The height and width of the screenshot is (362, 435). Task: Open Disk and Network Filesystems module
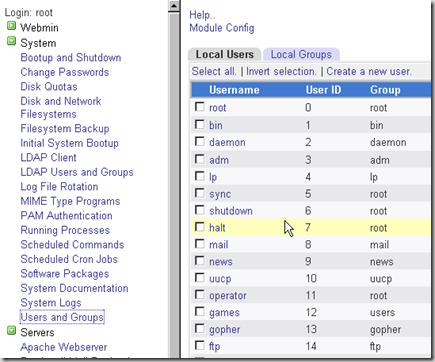(x=61, y=107)
